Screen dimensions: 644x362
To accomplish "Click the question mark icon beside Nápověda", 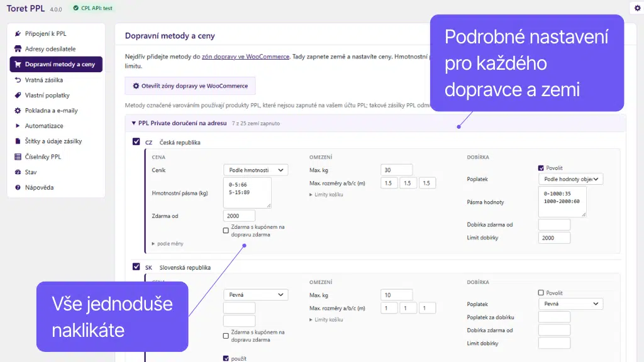I will point(18,187).
